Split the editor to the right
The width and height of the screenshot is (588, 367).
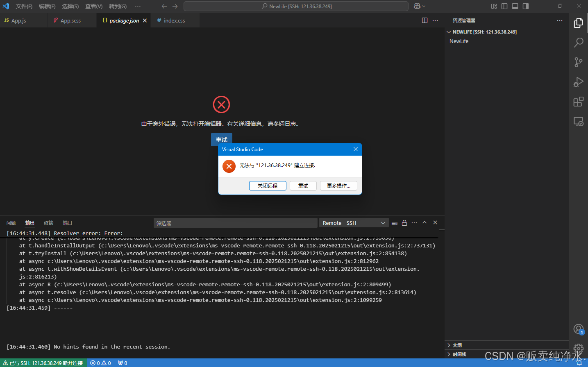click(425, 20)
